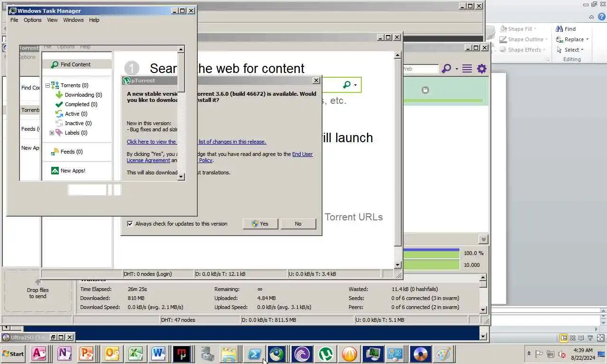Switch to purple BitTorrent taskbar icon

coord(302,354)
